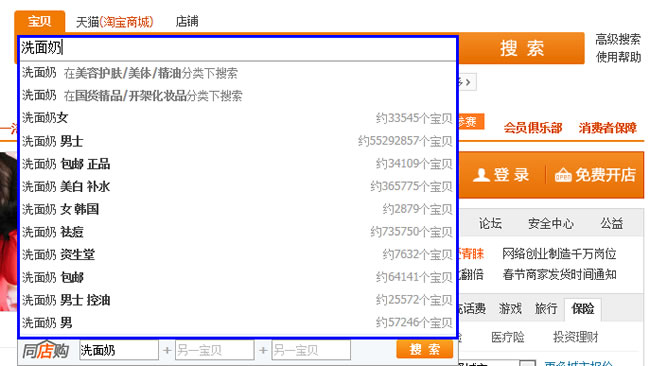Open the 高级搜索 link
This screenshot has width=650, height=366.
(x=618, y=39)
